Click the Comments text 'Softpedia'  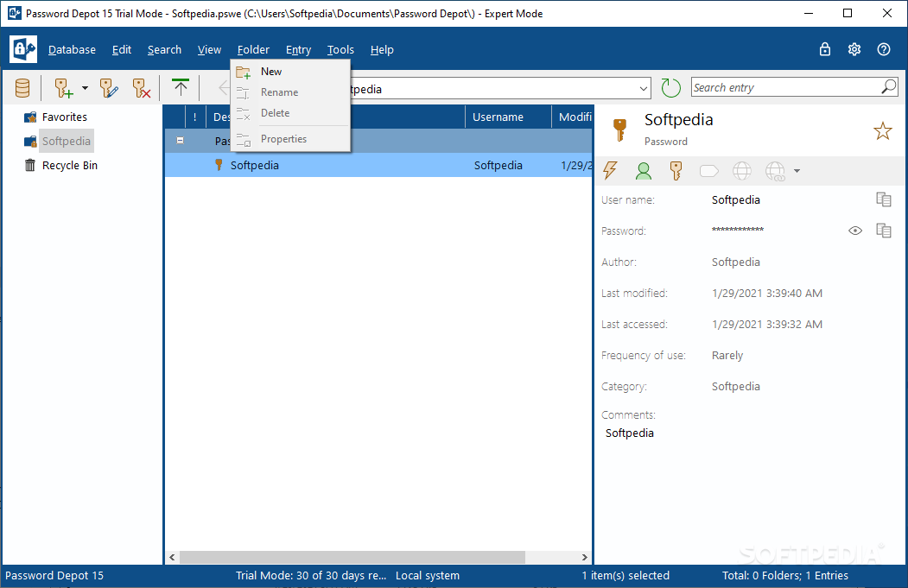630,433
